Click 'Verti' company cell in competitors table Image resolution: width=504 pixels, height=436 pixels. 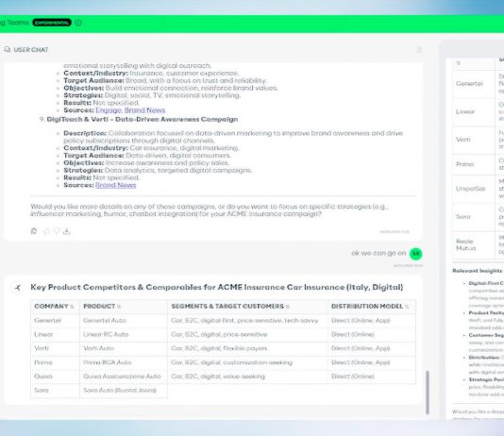point(55,348)
